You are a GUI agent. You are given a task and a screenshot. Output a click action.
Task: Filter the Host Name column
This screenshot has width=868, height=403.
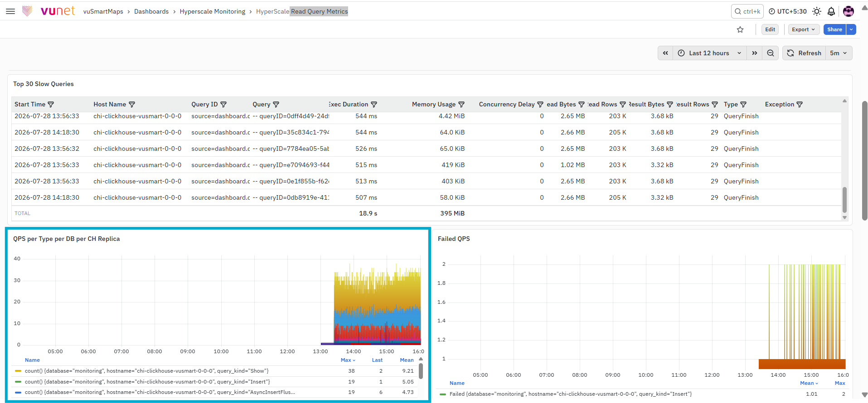(132, 104)
